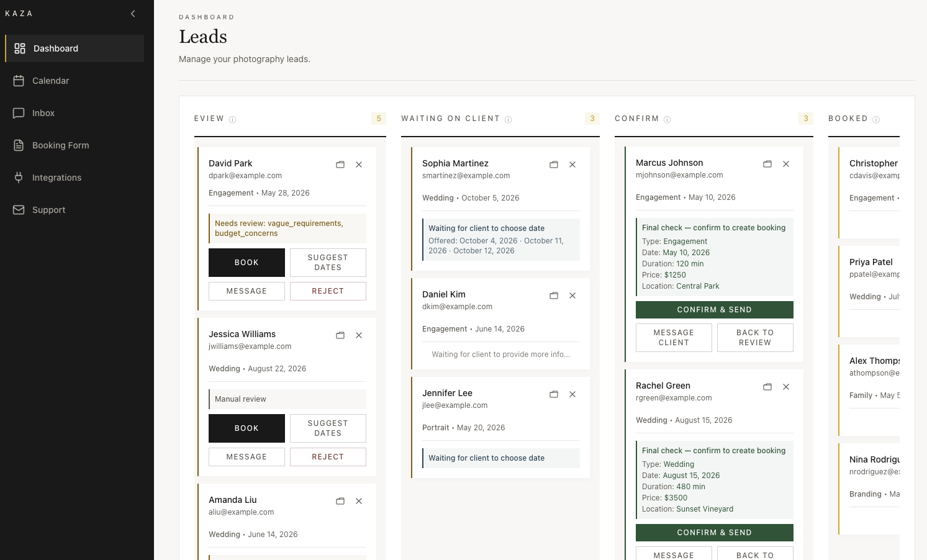Message Jessica Williams
The image size is (927, 560).
tap(246, 457)
